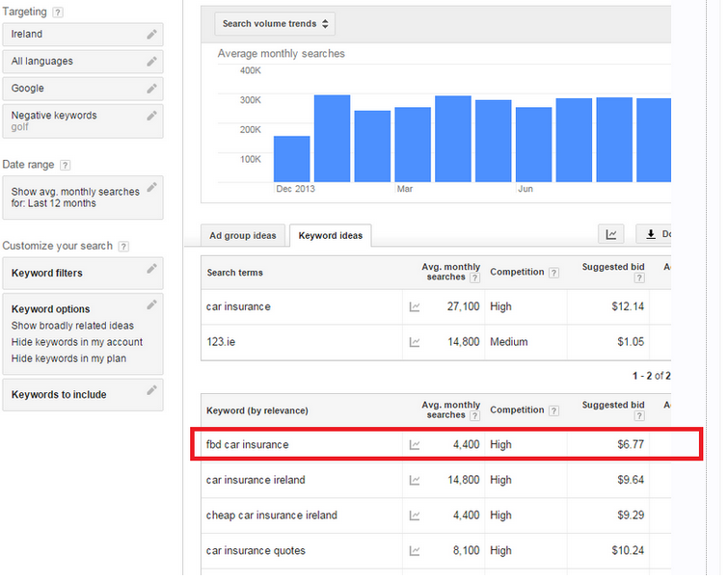Viewport: 728px width, 581px height.
Task: Open Competition help in Search terms table
Action: pyautogui.click(x=553, y=273)
